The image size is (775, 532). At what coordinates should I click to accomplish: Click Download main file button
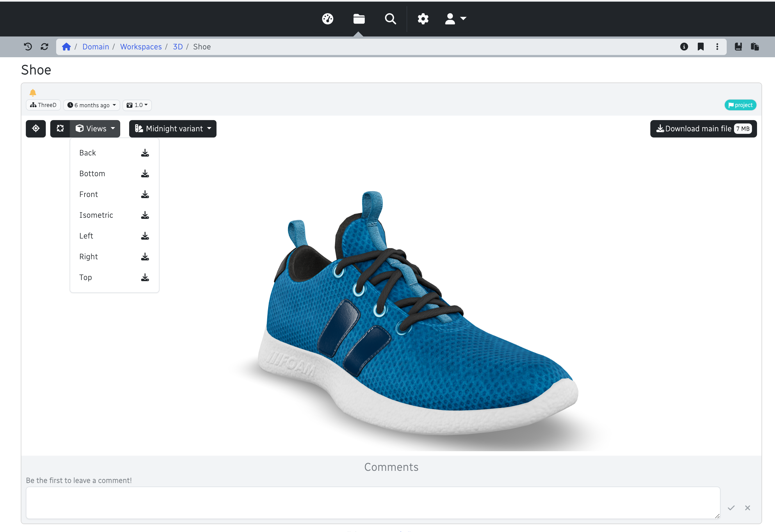(x=703, y=129)
